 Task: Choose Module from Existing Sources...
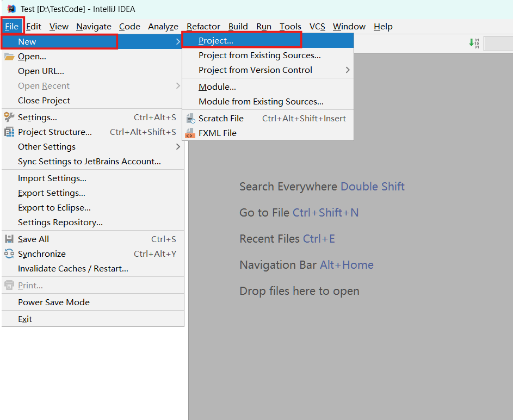coord(268,102)
